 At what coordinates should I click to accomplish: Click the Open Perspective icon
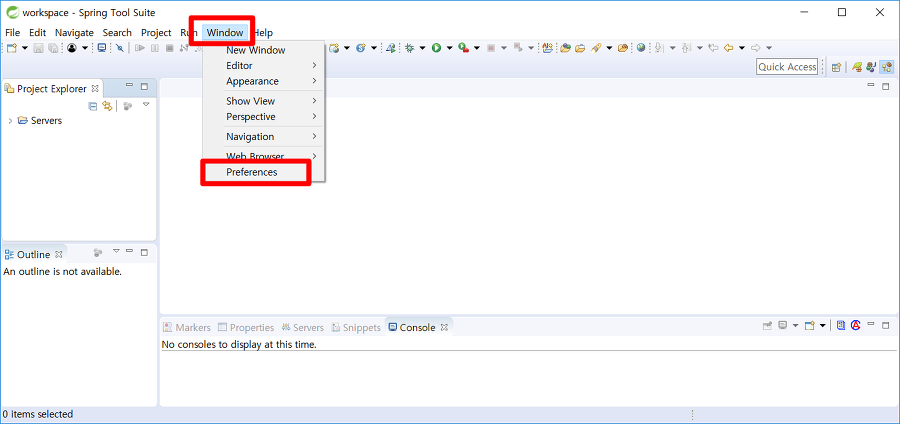click(836, 67)
